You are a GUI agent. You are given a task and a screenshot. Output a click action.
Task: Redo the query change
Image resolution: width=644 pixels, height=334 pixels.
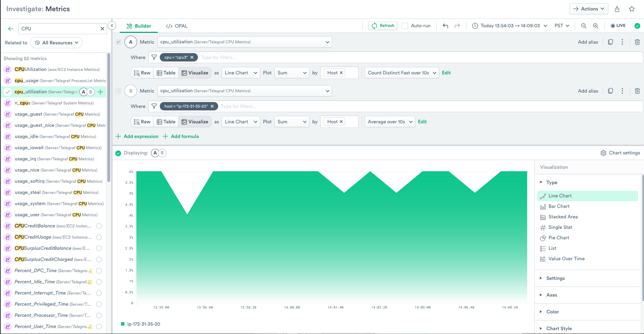coord(457,26)
